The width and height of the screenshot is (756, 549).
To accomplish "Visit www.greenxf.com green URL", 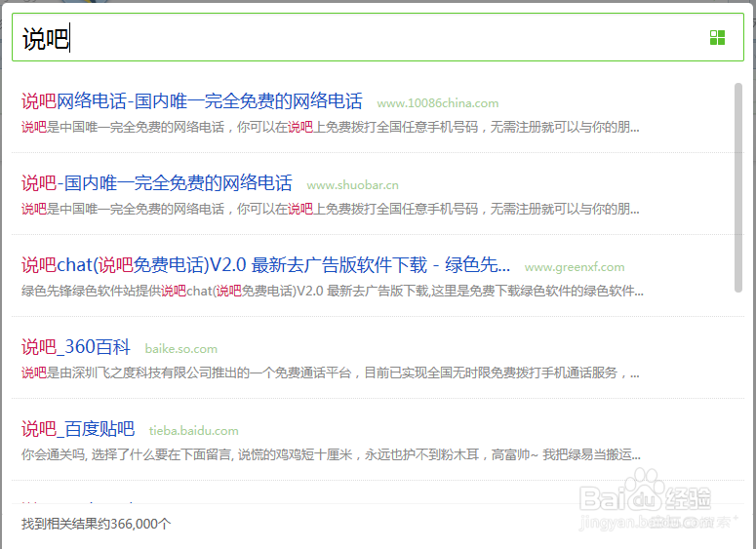I will click(x=575, y=267).
